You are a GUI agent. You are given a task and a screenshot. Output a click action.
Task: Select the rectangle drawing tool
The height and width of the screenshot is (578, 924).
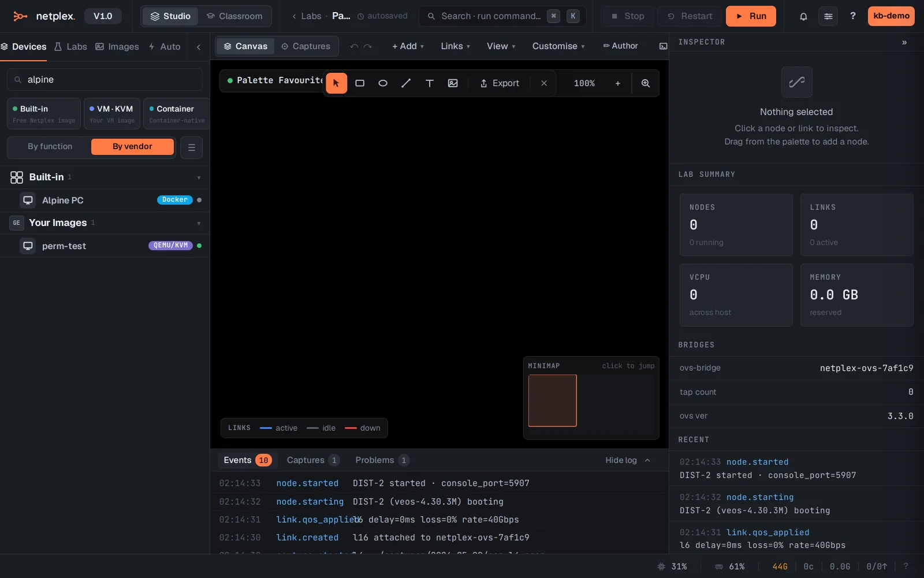tap(360, 83)
